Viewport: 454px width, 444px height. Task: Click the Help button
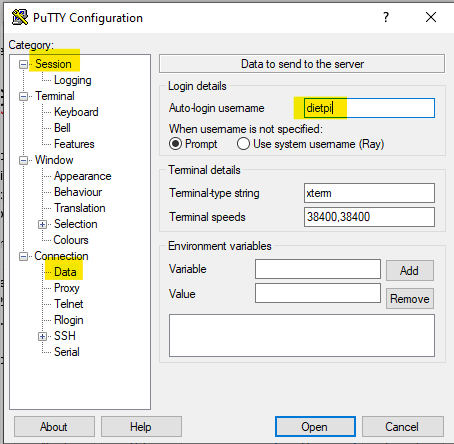[141, 427]
